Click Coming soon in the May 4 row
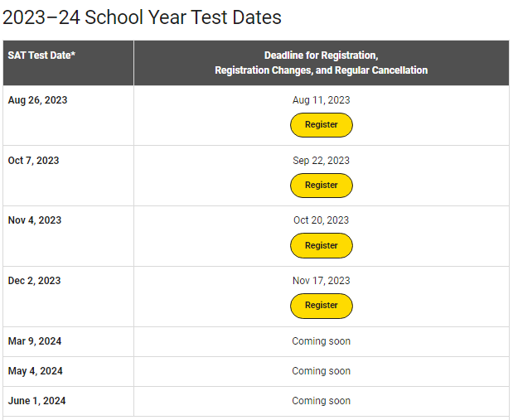 point(322,371)
